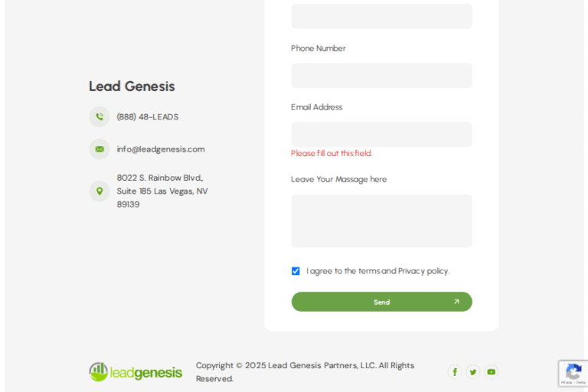Open the YouTube social icon
Viewport: 588px width, 392px height.
492,372
